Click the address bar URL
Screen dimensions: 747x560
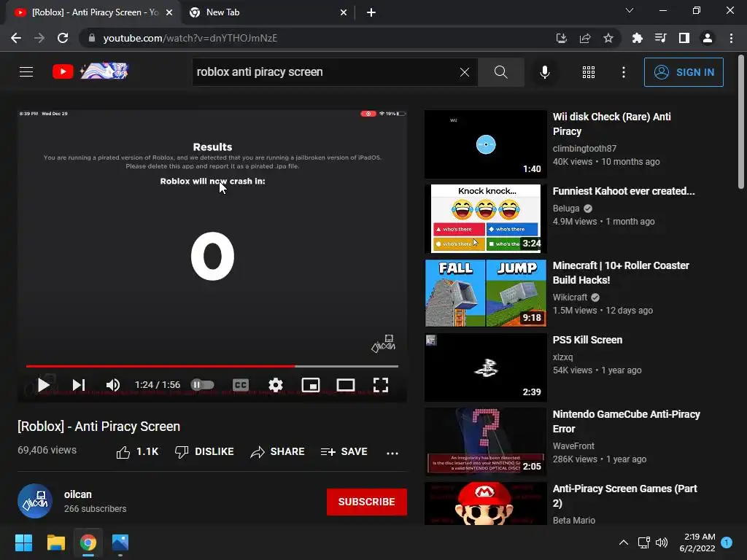[190, 38]
